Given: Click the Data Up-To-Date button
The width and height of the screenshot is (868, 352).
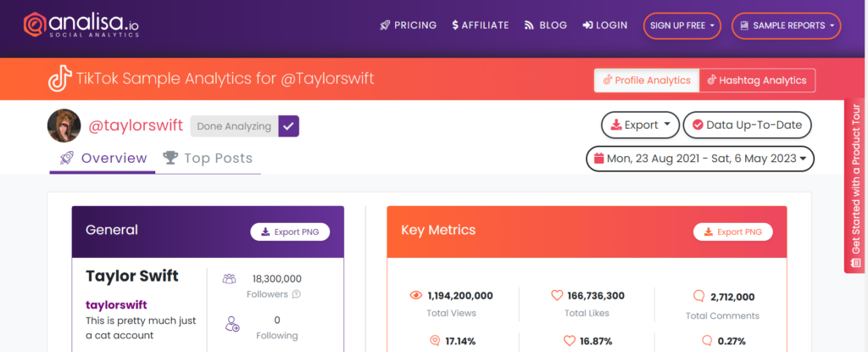Looking at the screenshot, I should coord(747,126).
